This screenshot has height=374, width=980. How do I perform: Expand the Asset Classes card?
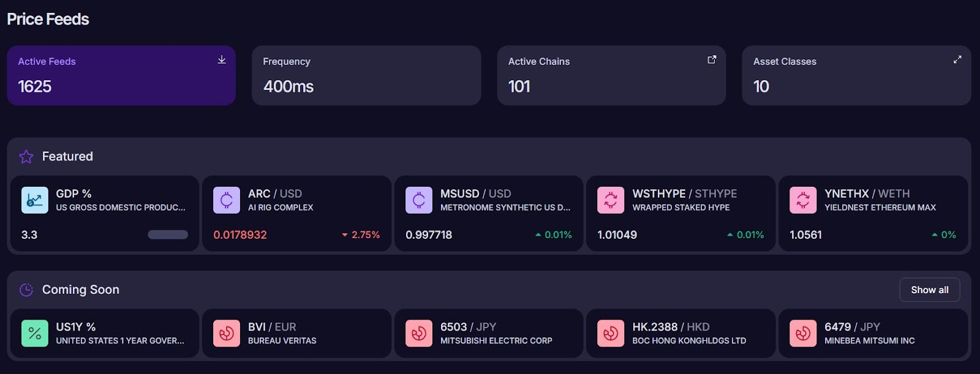957,59
